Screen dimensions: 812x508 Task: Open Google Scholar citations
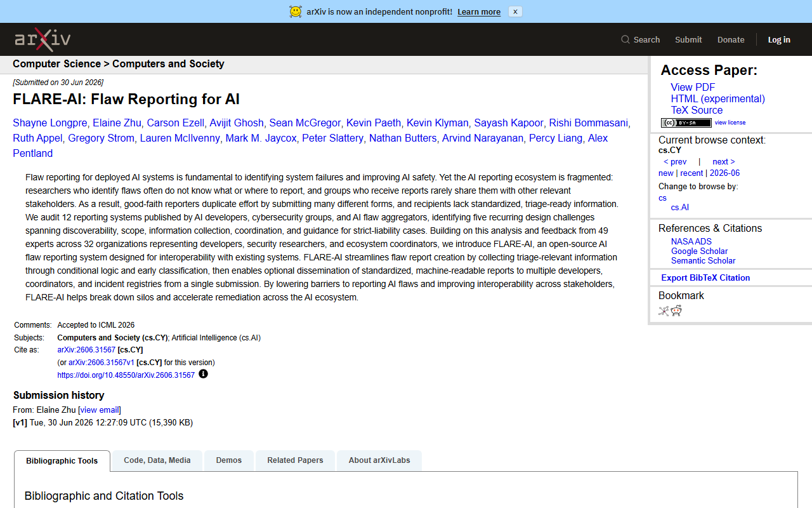700,251
